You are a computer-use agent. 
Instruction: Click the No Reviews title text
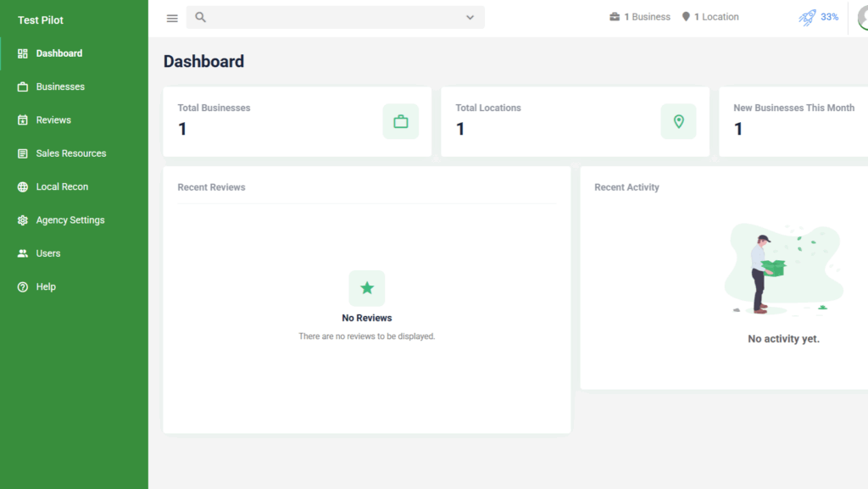click(367, 318)
